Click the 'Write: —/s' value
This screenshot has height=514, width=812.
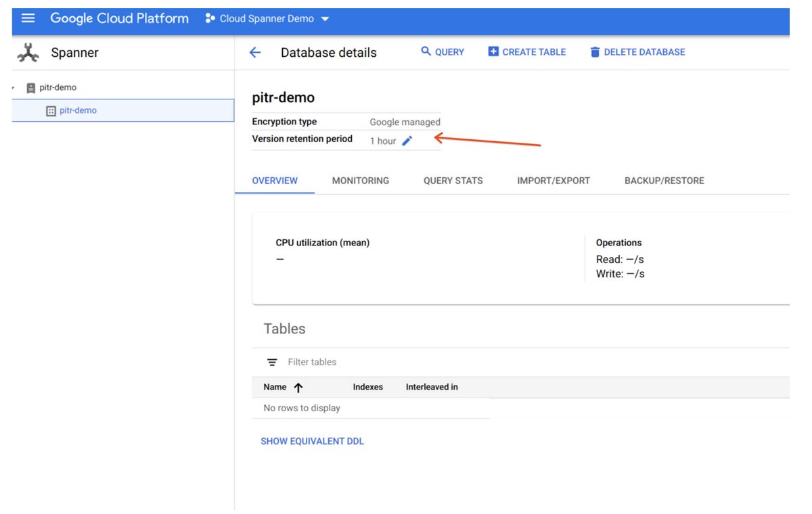coord(621,274)
